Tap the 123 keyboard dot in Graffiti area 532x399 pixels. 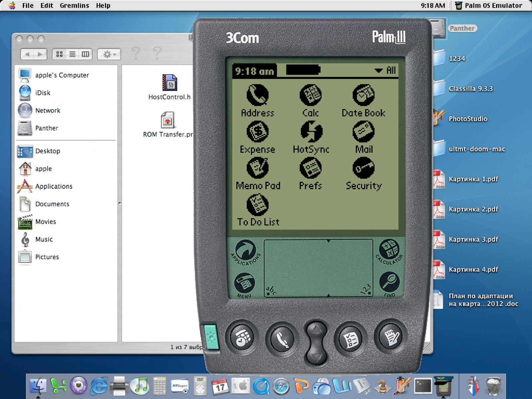tap(369, 294)
